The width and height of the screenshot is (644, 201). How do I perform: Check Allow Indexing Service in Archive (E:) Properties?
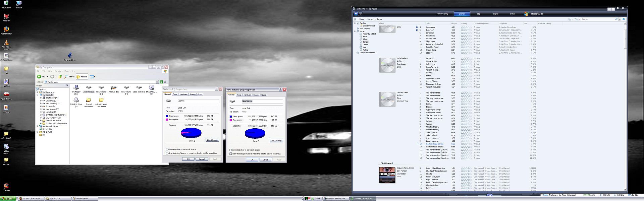click(167, 153)
